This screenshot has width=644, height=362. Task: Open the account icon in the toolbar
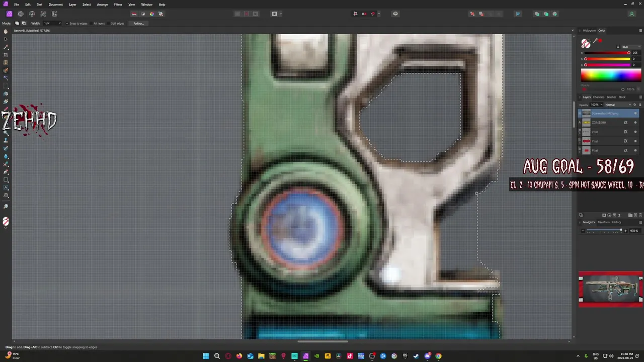[632, 14]
